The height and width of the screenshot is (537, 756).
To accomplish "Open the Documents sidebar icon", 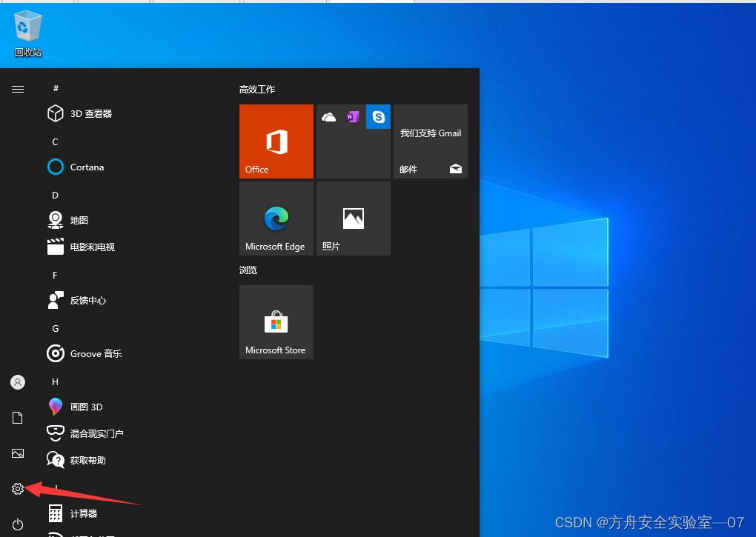I will (x=18, y=418).
